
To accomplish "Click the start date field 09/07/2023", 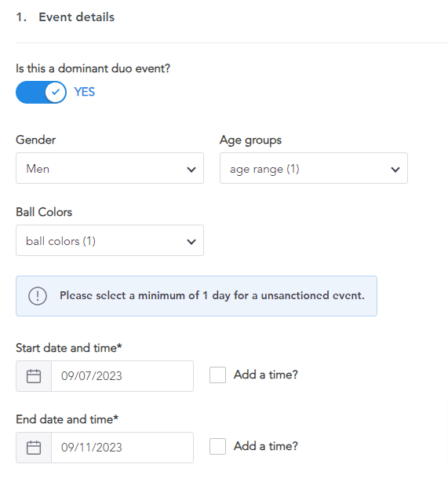I will pos(122,376).
